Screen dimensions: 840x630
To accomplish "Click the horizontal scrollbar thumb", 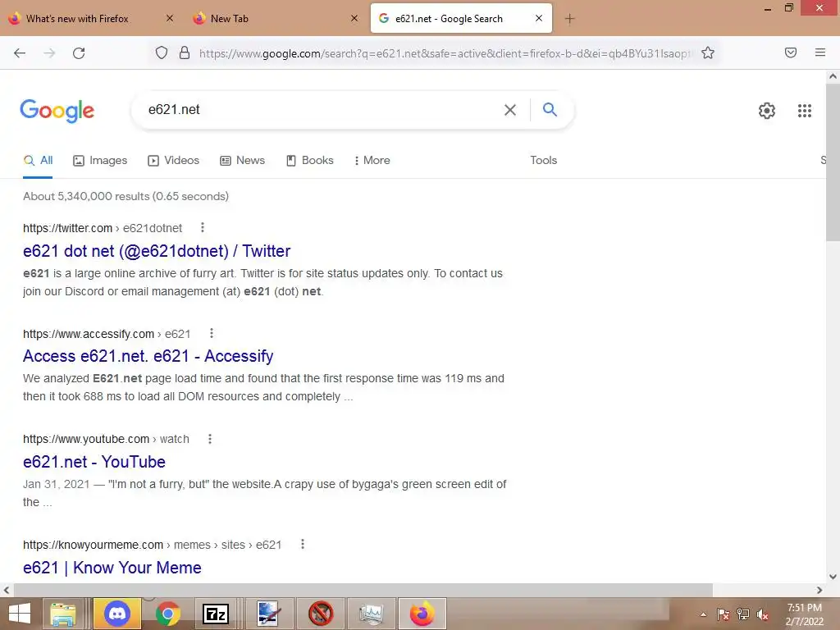I will (363, 590).
